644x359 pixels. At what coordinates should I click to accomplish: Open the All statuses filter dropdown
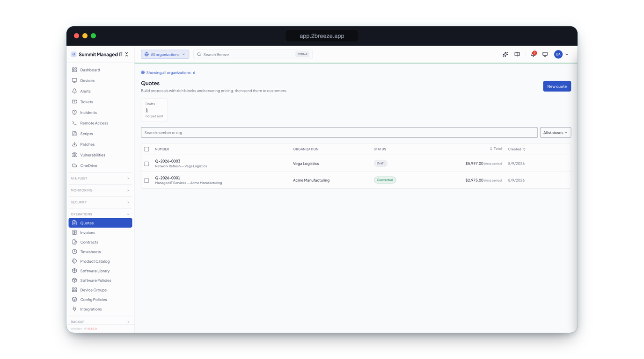pos(555,133)
